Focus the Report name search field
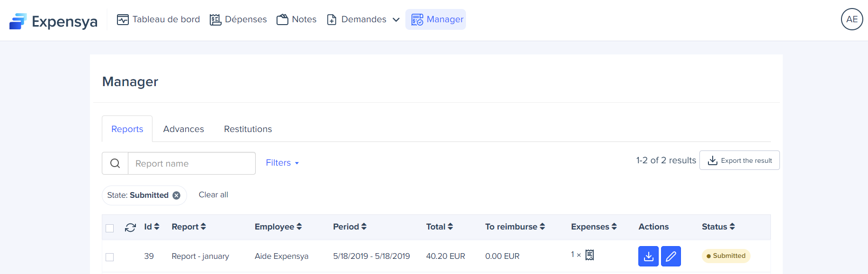 tap(191, 163)
